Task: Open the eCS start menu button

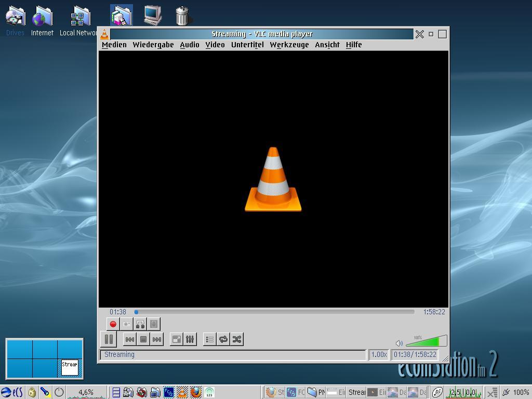Action: click(12, 392)
